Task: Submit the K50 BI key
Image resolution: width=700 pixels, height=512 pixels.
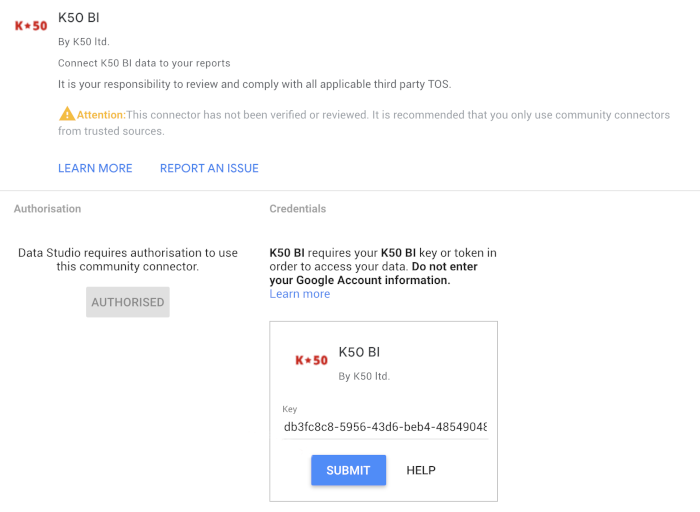Action: [348, 470]
